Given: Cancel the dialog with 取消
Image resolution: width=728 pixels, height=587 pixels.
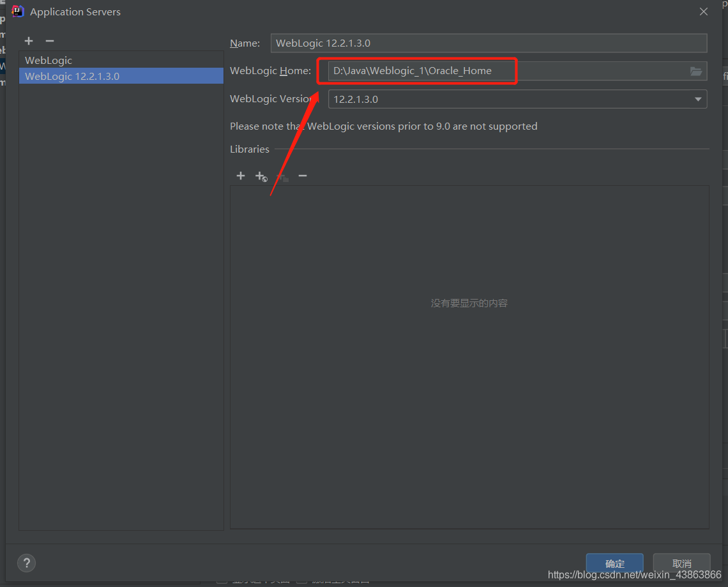Looking at the screenshot, I should (681, 563).
